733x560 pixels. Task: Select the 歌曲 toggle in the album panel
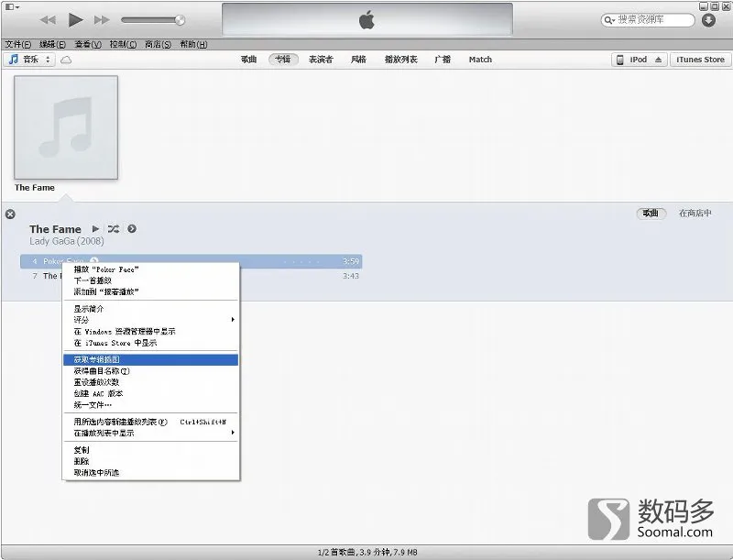pyautogui.click(x=651, y=214)
